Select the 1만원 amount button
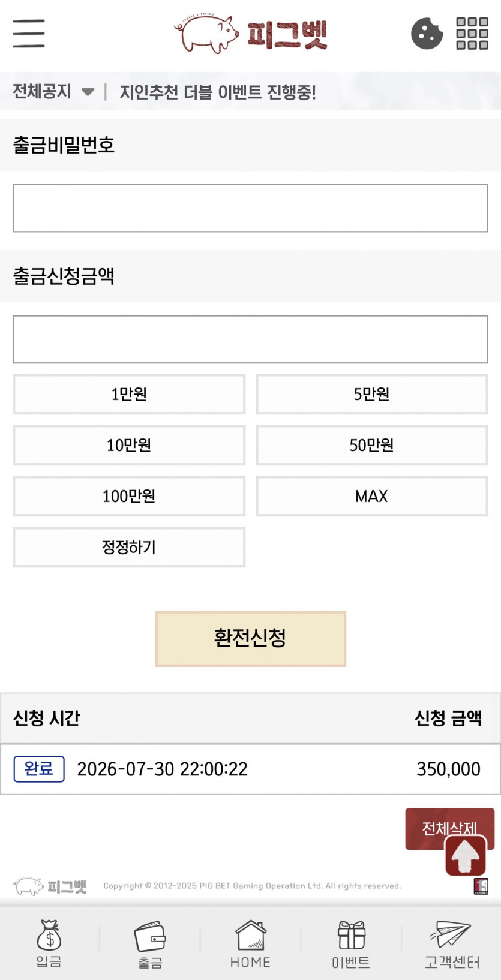The width and height of the screenshot is (501, 980). [129, 394]
